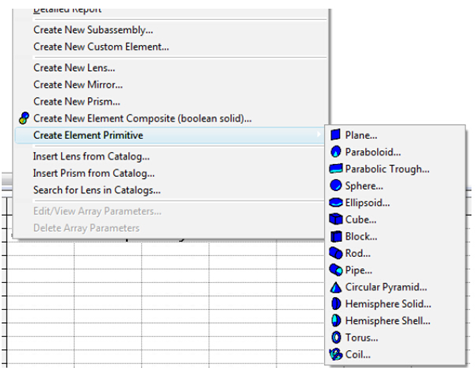Image resolution: width=475 pixels, height=376 pixels.
Task: Click the Circular Pyramid cone icon
Action: 336,287
